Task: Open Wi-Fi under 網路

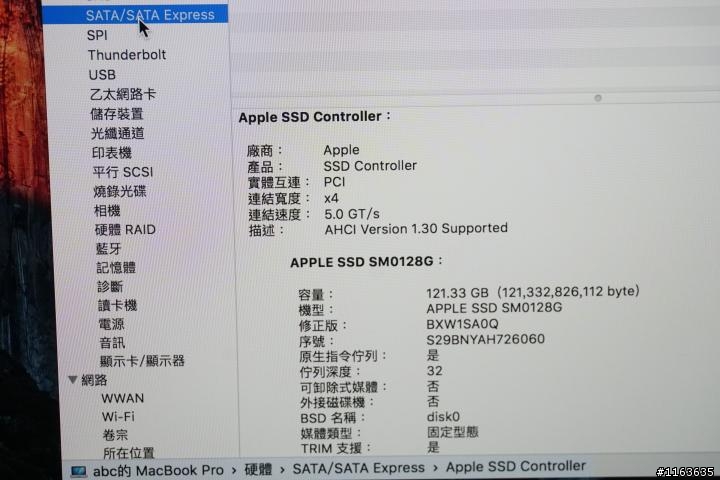Action: pos(118,417)
